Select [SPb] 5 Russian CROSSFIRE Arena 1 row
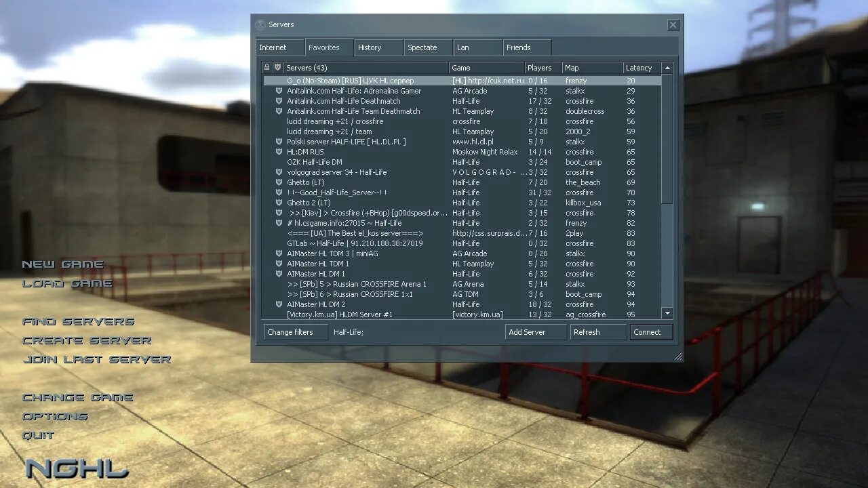The width and height of the screenshot is (868, 488). tap(462, 284)
